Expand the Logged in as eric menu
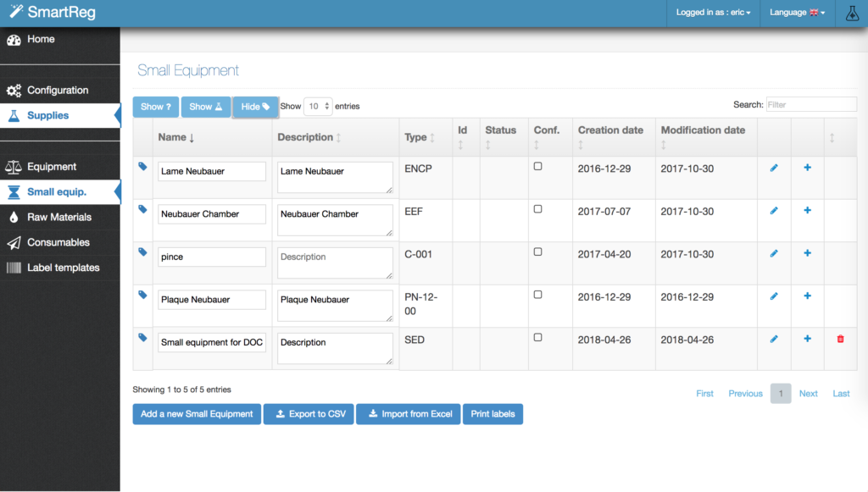868x492 pixels. tap(713, 13)
